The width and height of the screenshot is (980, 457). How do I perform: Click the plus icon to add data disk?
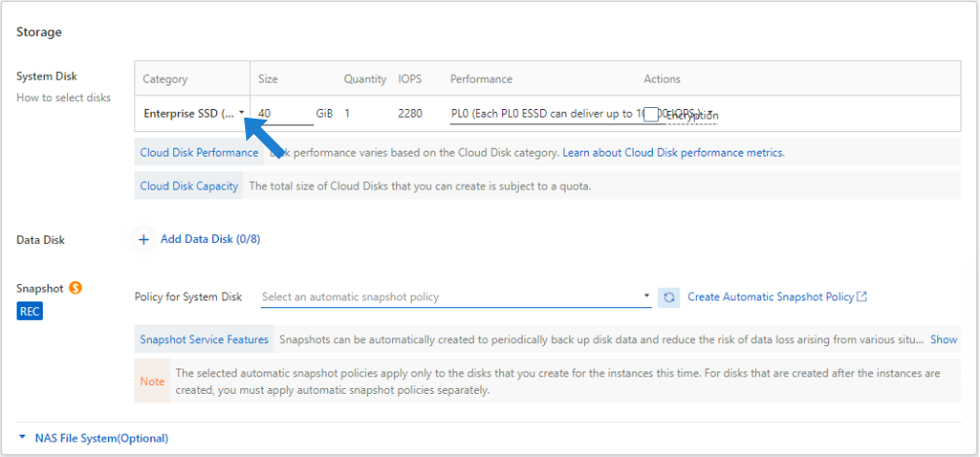click(x=144, y=239)
